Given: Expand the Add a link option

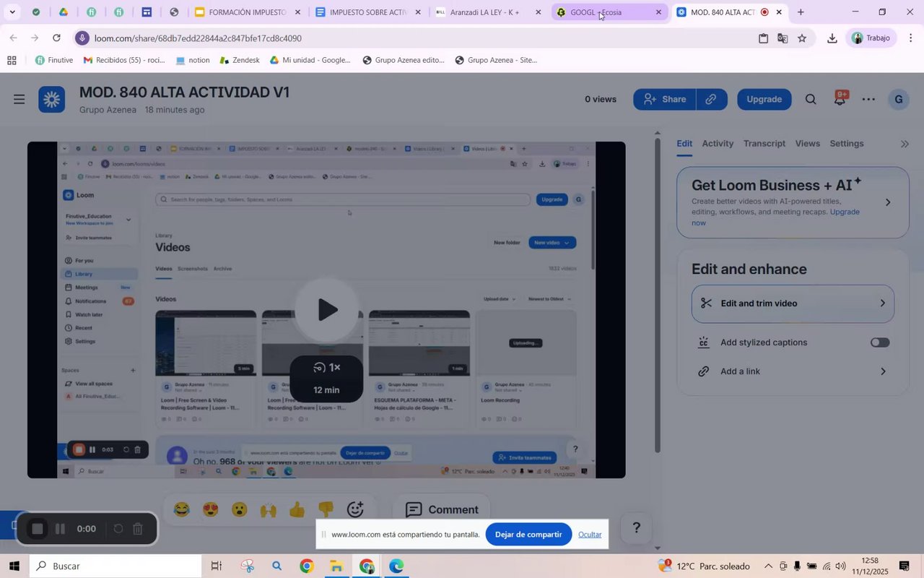Looking at the screenshot, I should tap(793, 371).
